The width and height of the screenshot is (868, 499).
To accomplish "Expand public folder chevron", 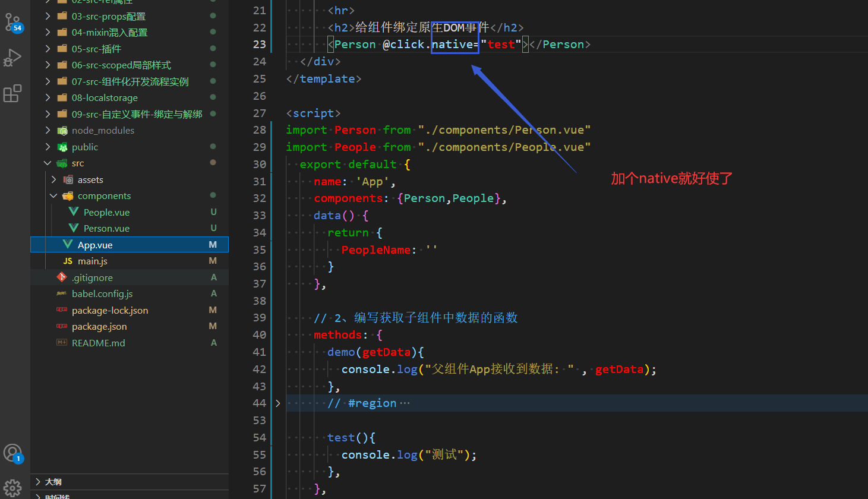I will 48,147.
